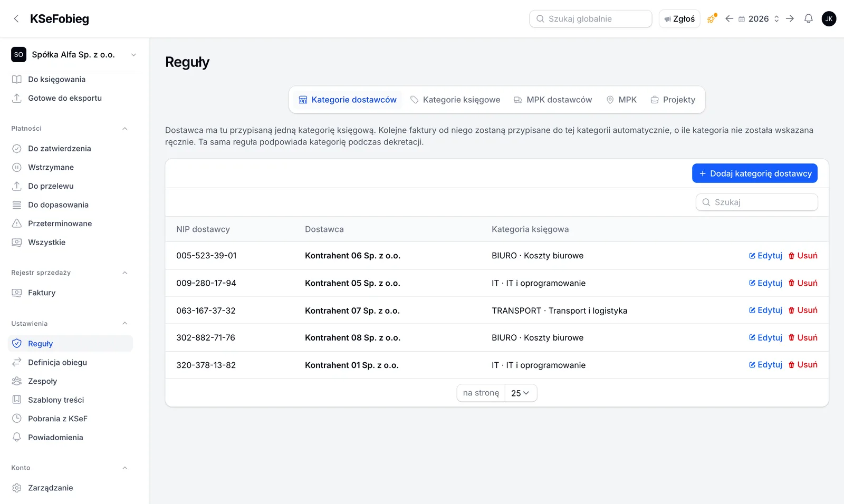Click the JK user avatar
The width and height of the screenshot is (844, 504).
829,19
